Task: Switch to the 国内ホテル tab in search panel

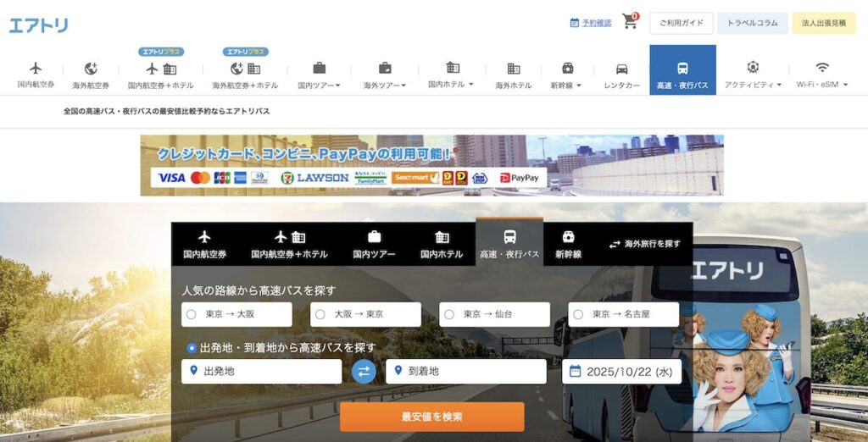Action: [x=442, y=244]
